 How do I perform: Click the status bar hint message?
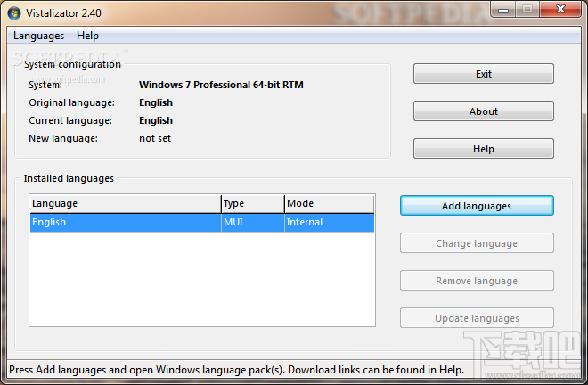(x=237, y=370)
